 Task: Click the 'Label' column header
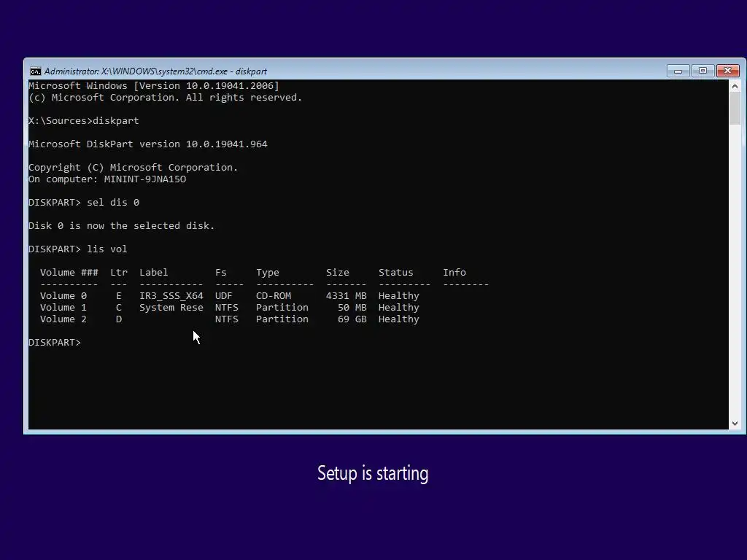click(153, 273)
